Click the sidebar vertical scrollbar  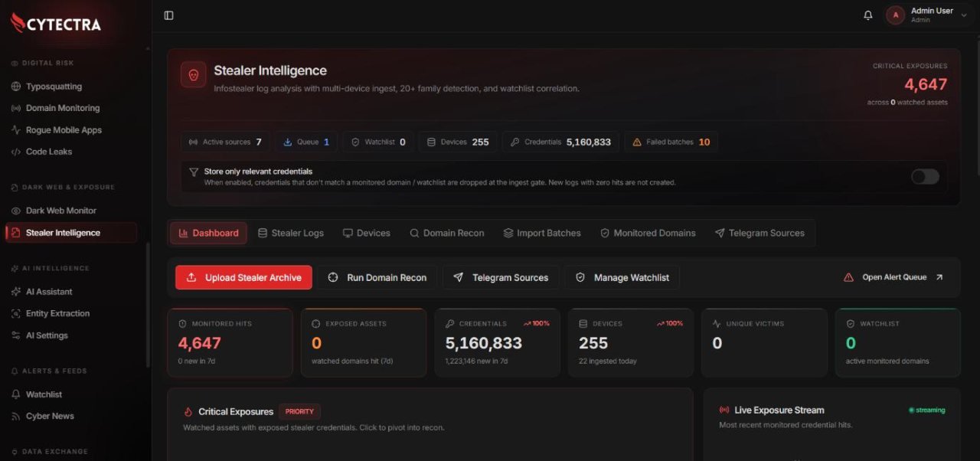click(149, 305)
